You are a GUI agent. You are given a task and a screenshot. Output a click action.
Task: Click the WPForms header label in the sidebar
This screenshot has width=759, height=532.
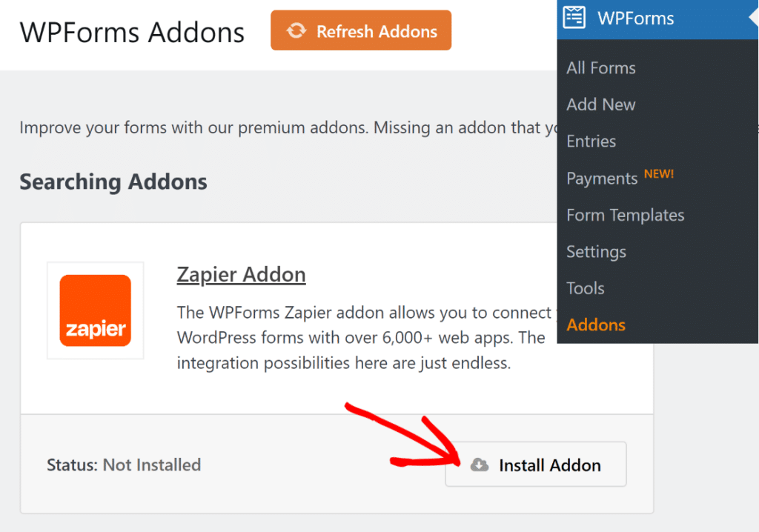coord(639,18)
